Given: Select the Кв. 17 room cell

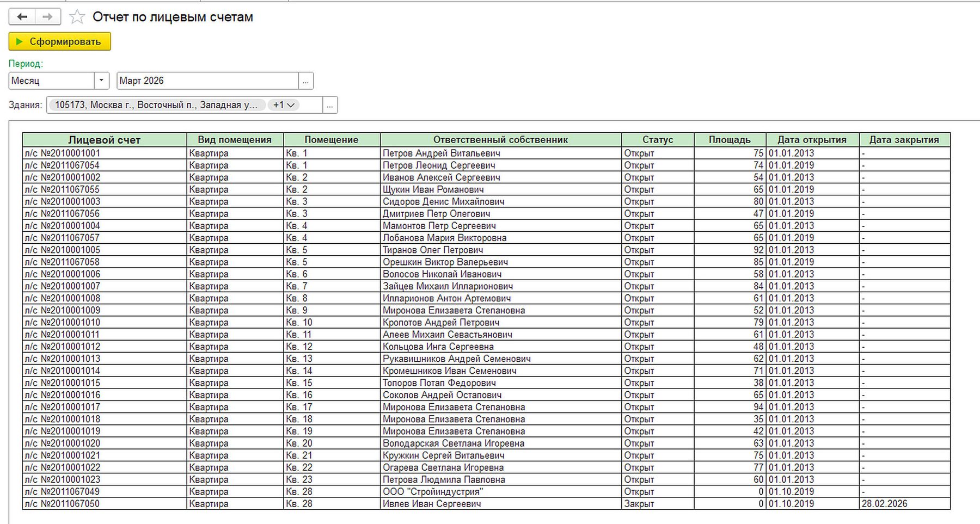Looking at the screenshot, I should 332,407.
